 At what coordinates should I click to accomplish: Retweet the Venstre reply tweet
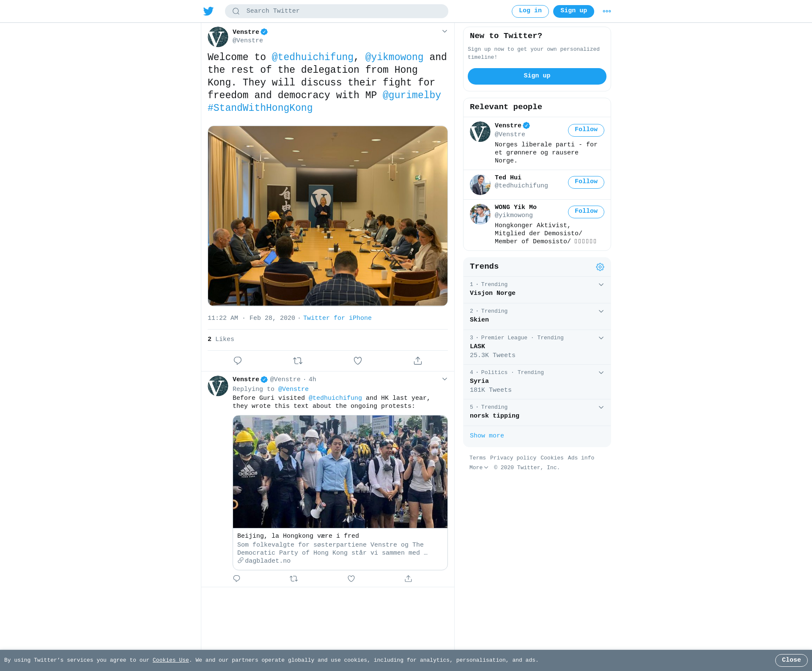(294, 579)
